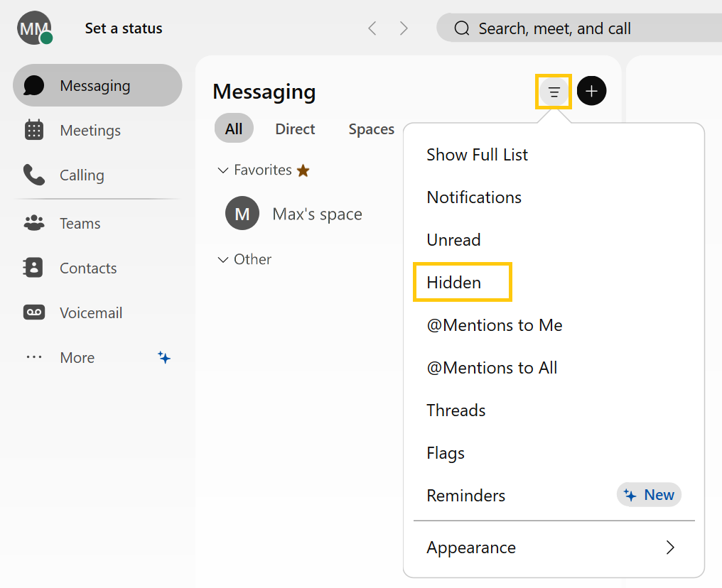Viewport: 722px width, 588px height.
Task: Open Voicemail in sidebar
Action: [x=90, y=312]
